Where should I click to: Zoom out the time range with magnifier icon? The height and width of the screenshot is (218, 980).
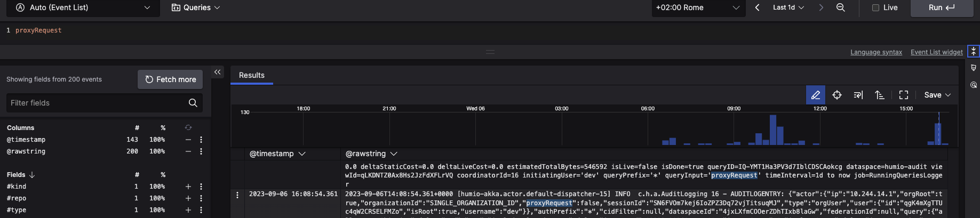point(840,7)
